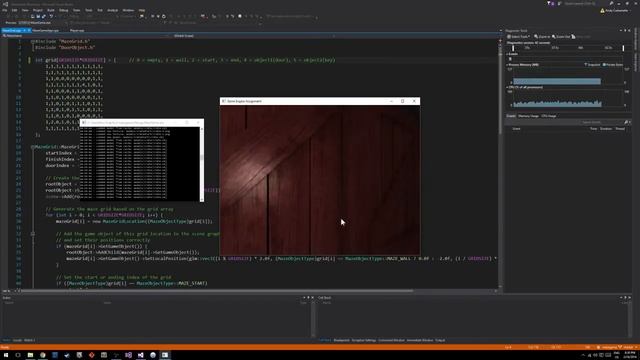
Task: Open the File menu
Action: tap(5, 10)
